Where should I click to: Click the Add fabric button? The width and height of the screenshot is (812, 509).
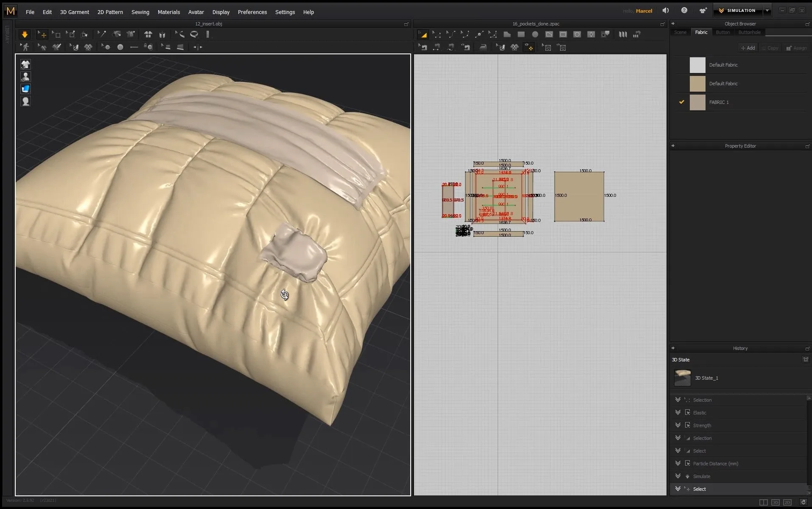(x=748, y=48)
